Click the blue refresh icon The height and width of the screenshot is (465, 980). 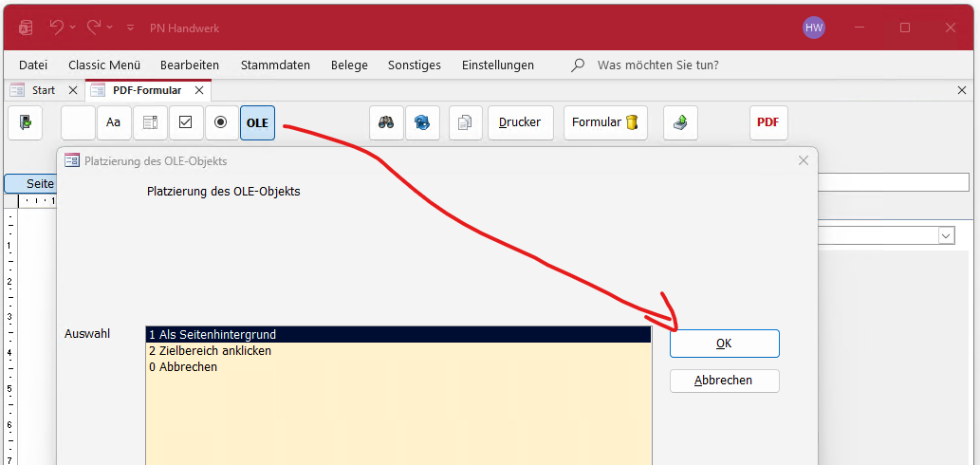pyautogui.click(x=422, y=122)
